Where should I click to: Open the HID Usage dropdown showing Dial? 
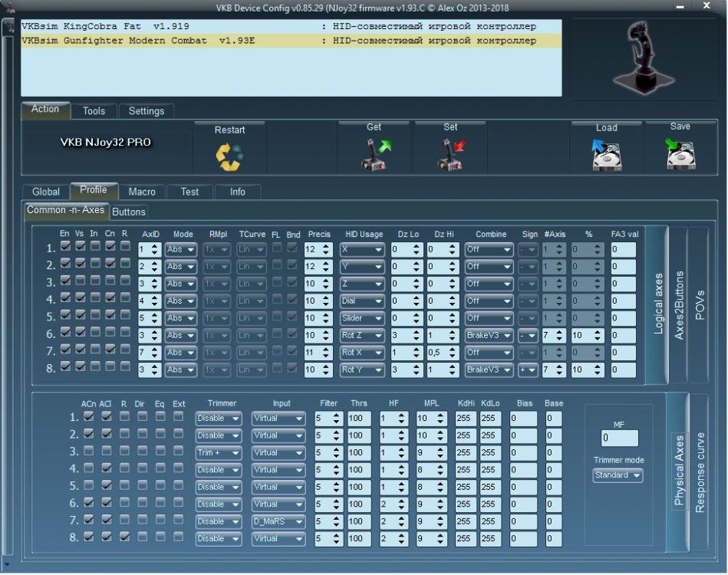(x=361, y=301)
